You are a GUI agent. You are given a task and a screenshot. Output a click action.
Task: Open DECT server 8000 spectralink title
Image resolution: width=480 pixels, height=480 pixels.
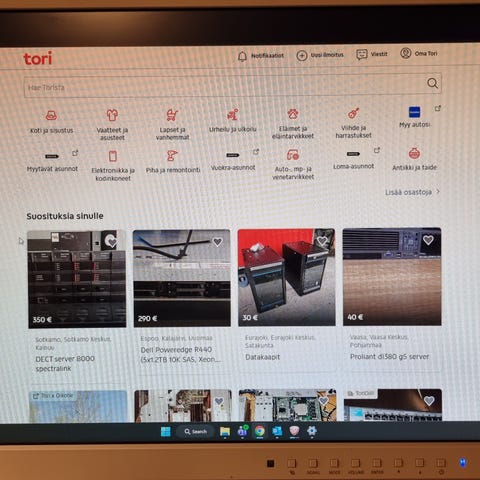(65, 363)
